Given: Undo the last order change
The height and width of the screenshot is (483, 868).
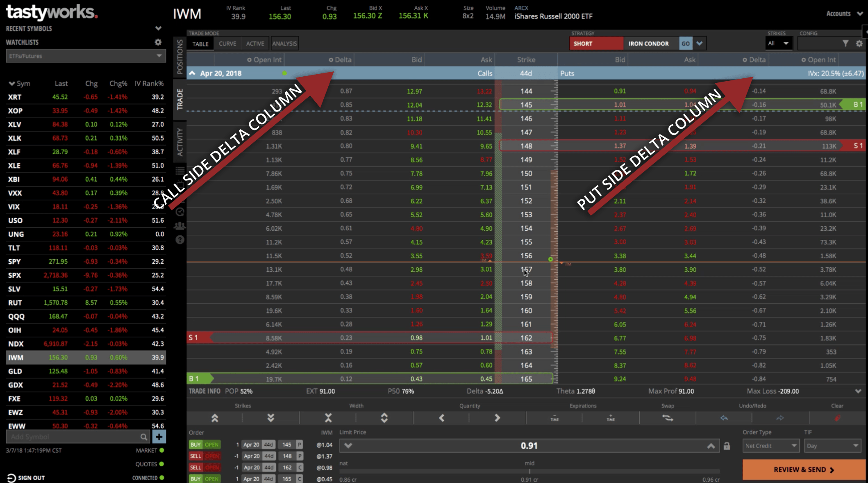Looking at the screenshot, I should 724,418.
